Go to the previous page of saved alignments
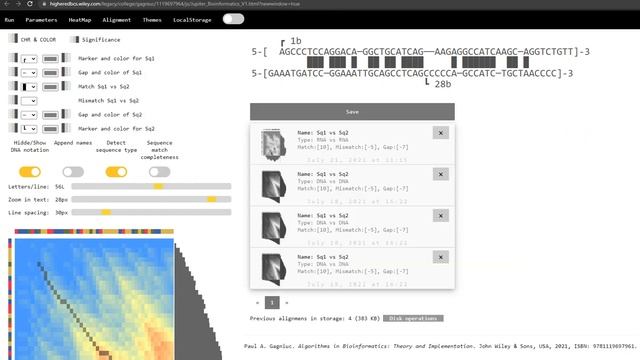Viewport: 640px width, 360px height. coord(257,302)
